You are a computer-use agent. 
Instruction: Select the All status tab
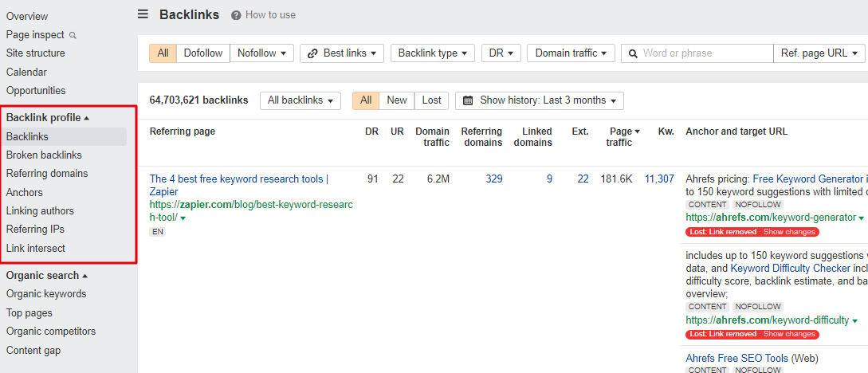point(366,100)
